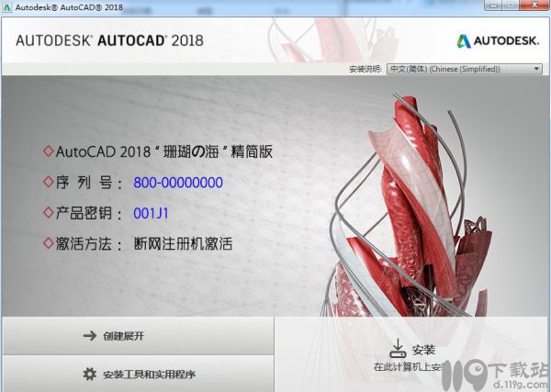Minimize the AutoCAD 2018 installer window
Image resolution: width=551 pixels, height=392 pixels.
click(x=493, y=5)
